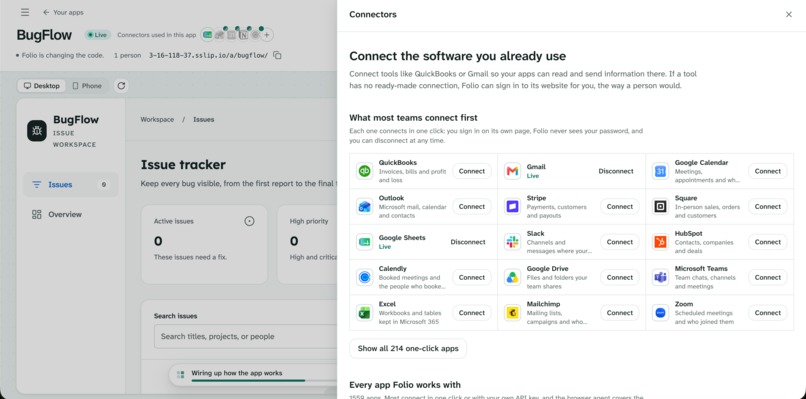This screenshot has width=806, height=399.
Task: Connect Google Calendar
Action: pos(768,171)
